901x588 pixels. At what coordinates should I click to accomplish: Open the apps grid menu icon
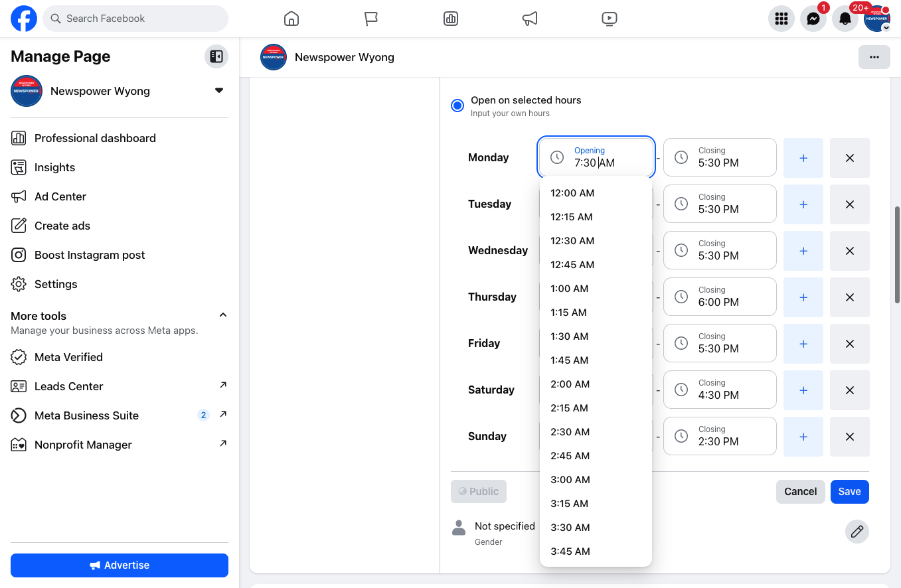(x=781, y=19)
